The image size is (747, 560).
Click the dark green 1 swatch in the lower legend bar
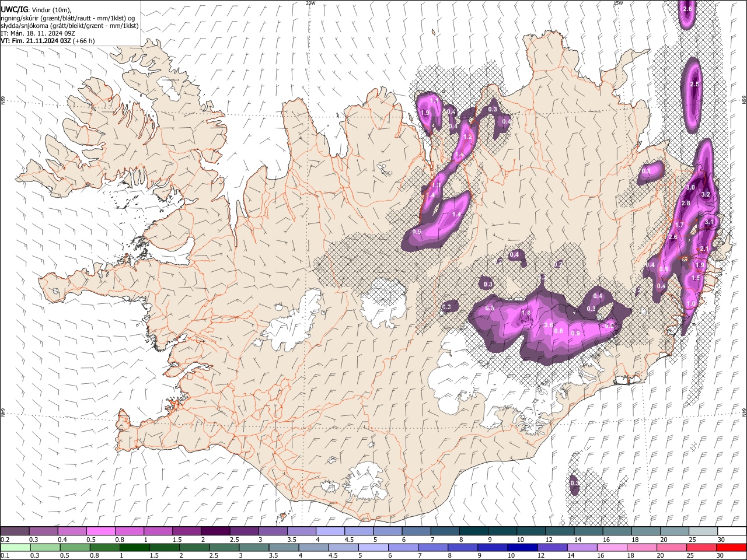pyautogui.click(x=135, y=547)
